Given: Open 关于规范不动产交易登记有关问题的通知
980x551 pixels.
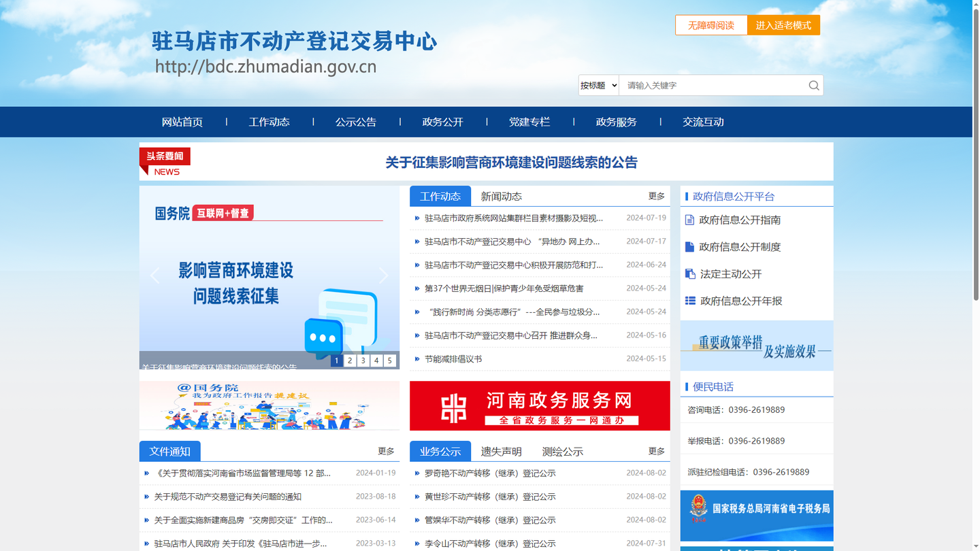Looking at the screenshot, I should pos(227,497).
